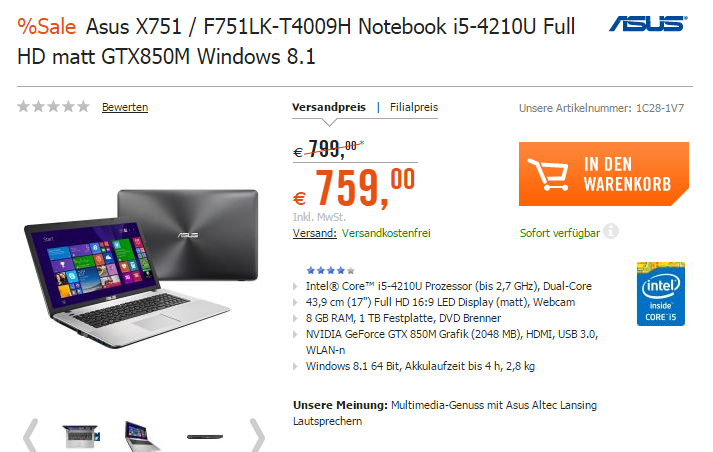713x452 pixels.
Task: Select the second laptop thumbnail
Action: pyautogui.click(x=141, y=437)
